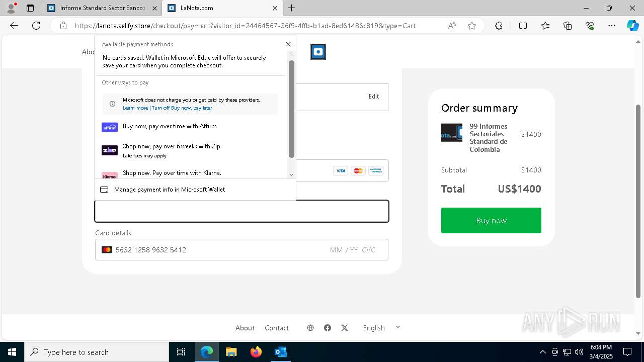
Task: Open the X (Twitter) icon in footer
Action: 345,328
